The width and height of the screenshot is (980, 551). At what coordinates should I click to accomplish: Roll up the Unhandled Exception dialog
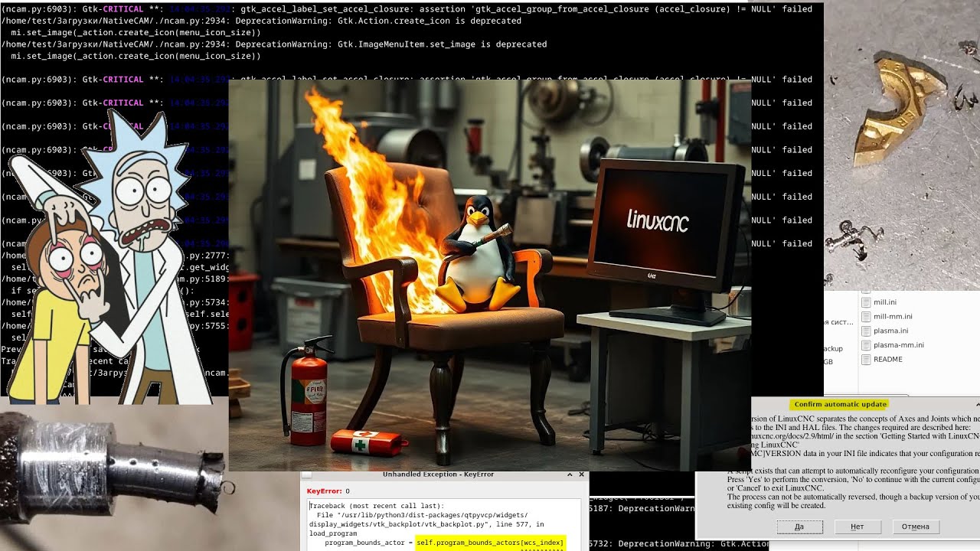click(570, 474)
